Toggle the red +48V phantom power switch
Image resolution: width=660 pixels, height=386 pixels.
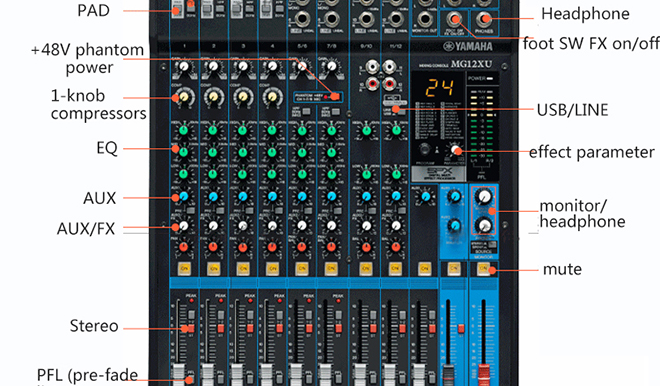tap(335, 97)
